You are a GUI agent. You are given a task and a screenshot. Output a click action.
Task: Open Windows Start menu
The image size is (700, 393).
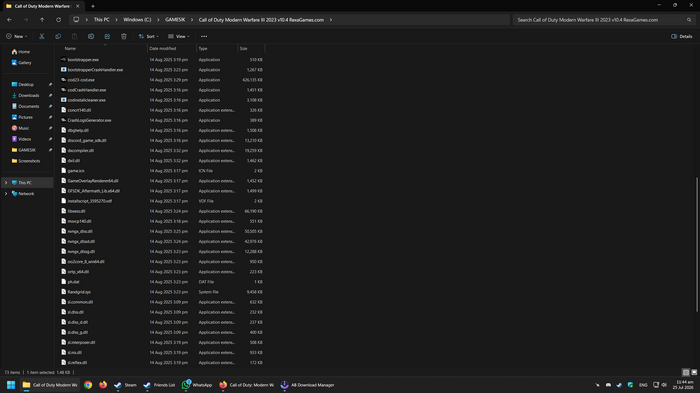click(x=11, y=385)
